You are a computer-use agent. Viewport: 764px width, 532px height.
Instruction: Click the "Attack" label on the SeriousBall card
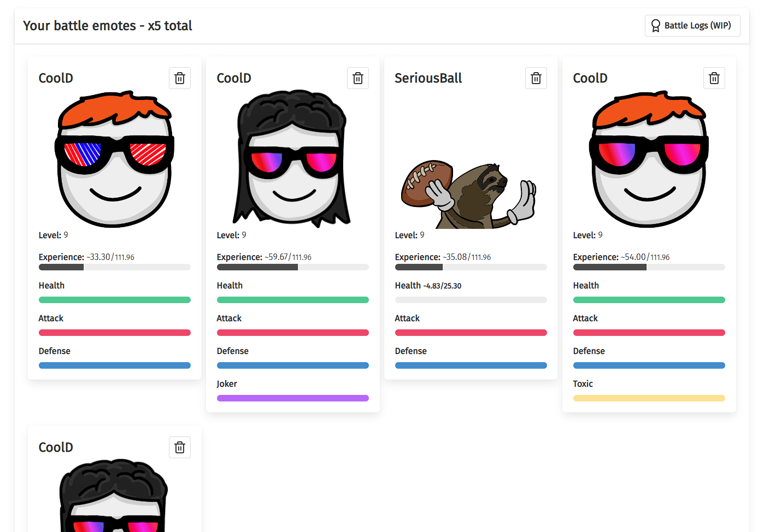pos(407,318)
